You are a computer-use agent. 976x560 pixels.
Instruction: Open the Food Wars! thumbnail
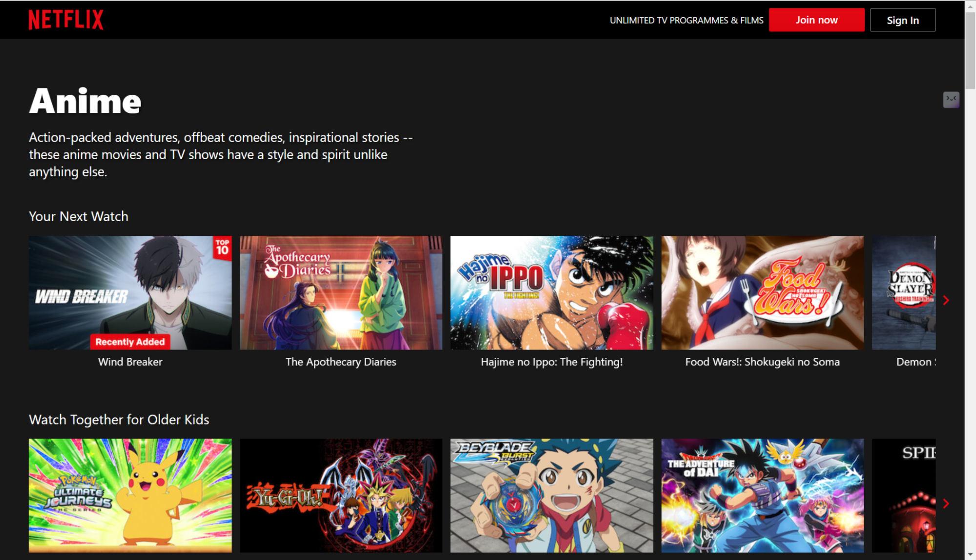click(x=762, y=292)
